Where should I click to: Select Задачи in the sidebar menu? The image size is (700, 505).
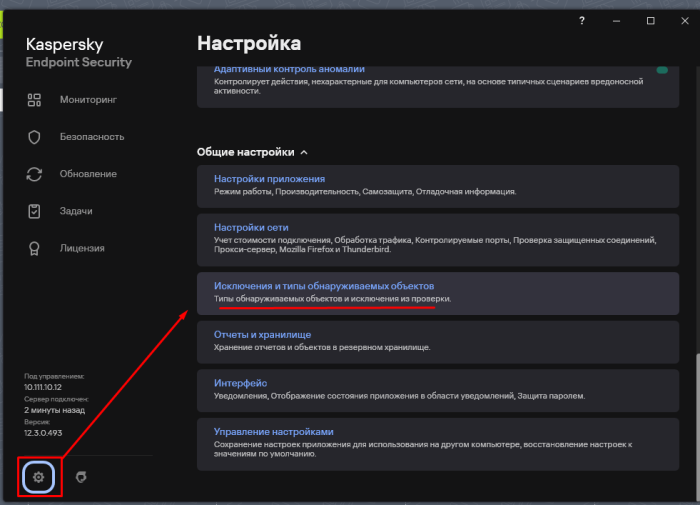pos(76,211)
